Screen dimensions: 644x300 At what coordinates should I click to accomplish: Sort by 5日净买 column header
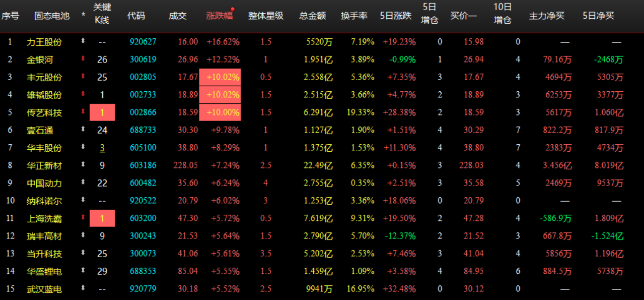(598, 16)
